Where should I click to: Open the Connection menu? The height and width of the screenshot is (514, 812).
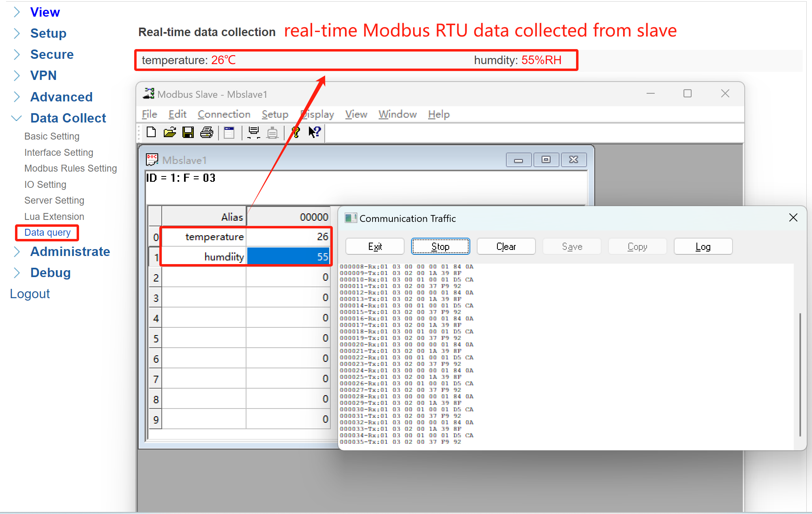[224, 114]
